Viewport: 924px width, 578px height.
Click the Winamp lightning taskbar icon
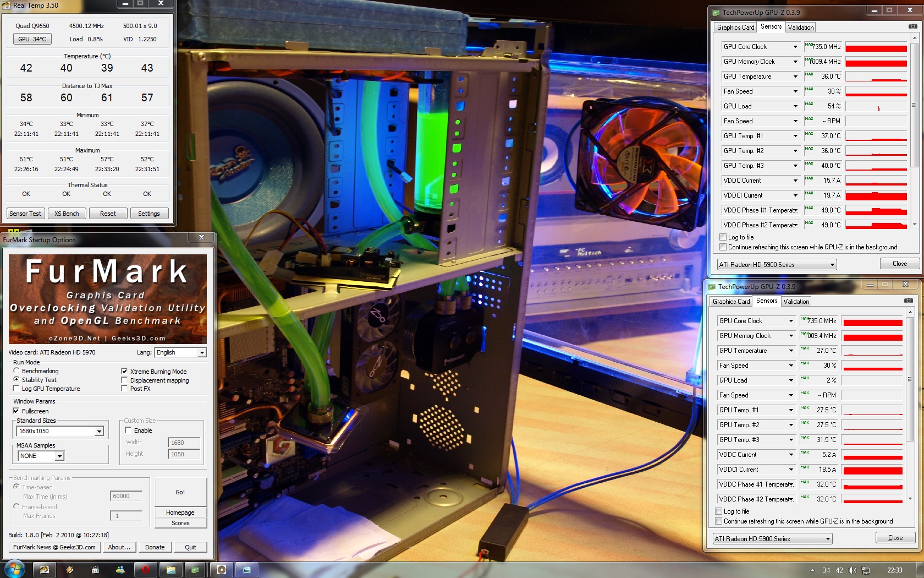point(70,570)
